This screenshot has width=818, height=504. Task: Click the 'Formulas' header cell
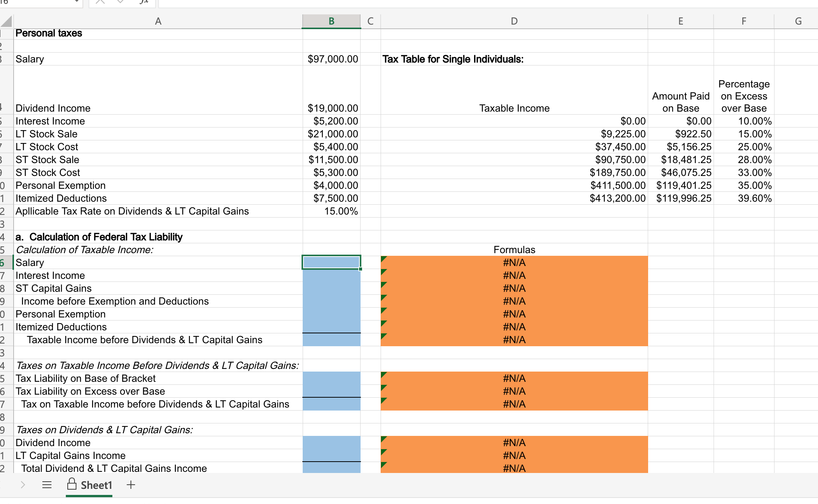(x=514, y=250)
